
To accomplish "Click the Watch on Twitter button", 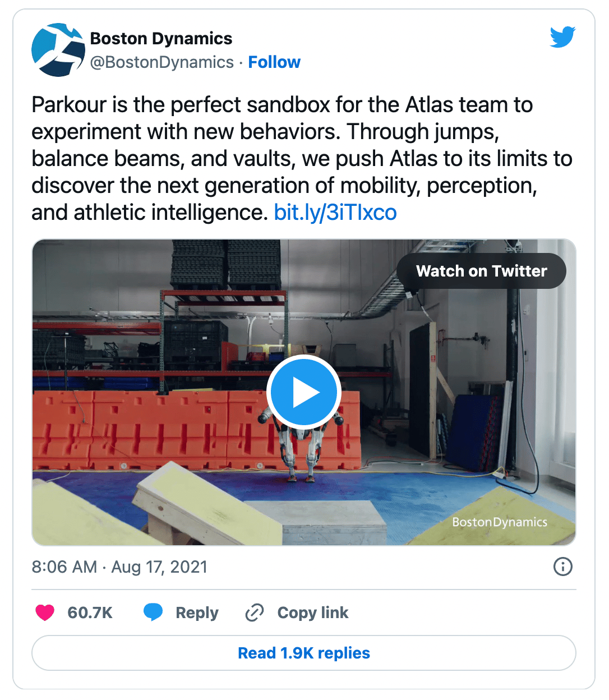I will click(481, 271).
